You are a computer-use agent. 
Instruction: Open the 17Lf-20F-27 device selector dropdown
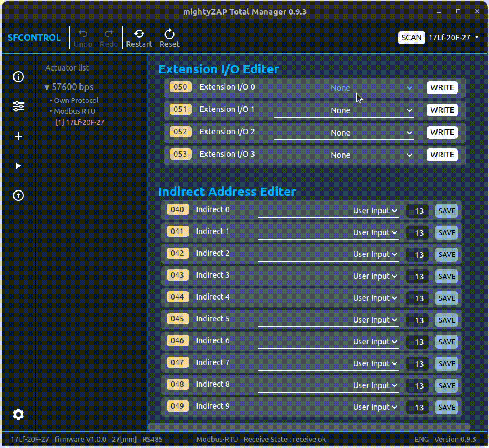click(454, 38)
